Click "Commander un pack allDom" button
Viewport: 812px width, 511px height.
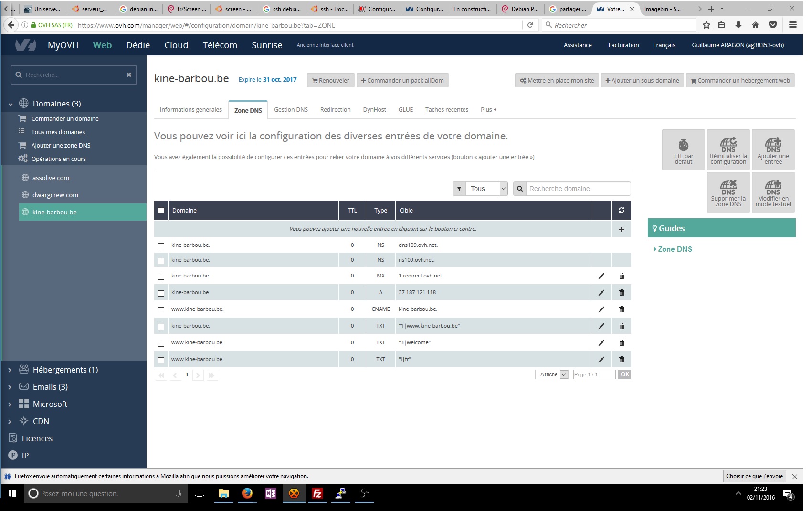(x=402, y=80)
